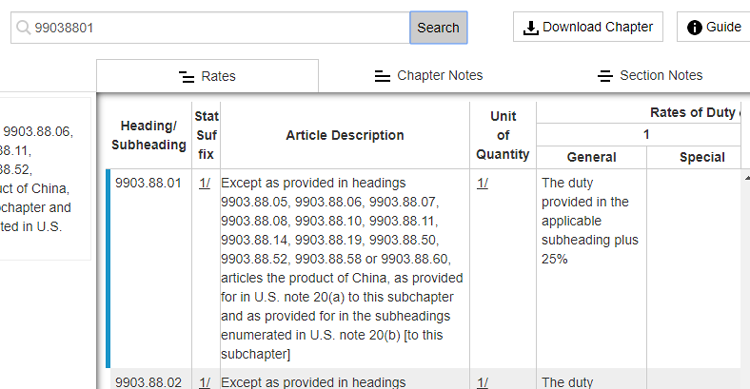750x389 pixels.
Task: Open the Download Chapter button
Action: pos(588,27)
